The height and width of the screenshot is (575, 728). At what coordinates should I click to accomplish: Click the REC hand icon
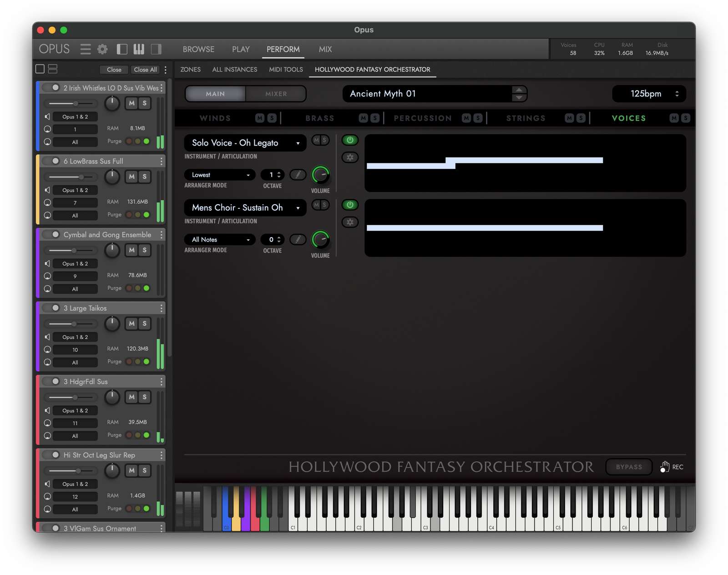pos(665,467)
